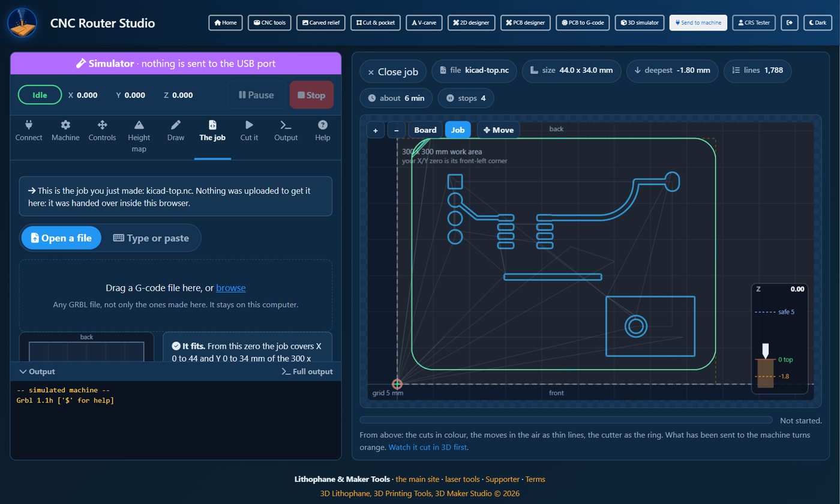Collapse the Output console panel
The width and height of the screenshot is (840, 504).
tap(37, 371)
